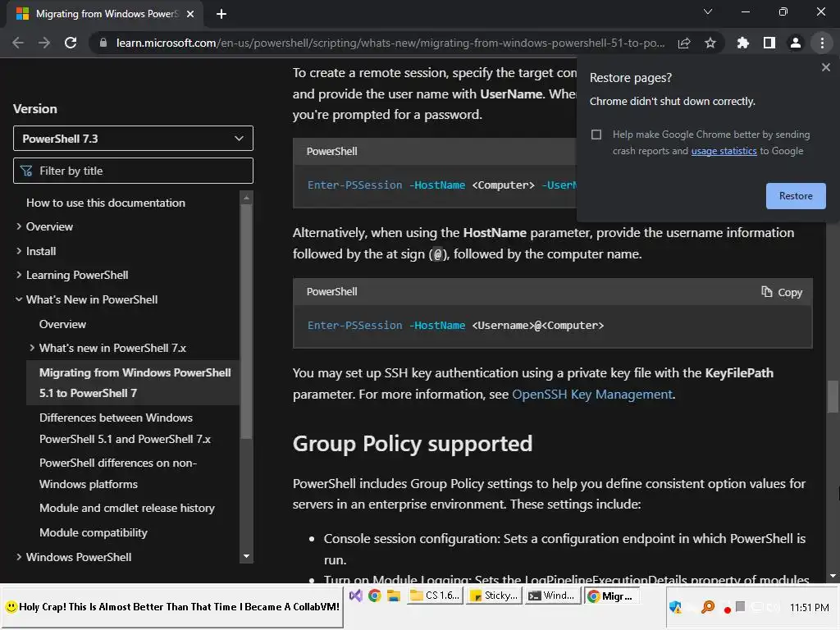The width and height of the screenshot is (840, 630).
Task: Click sidebar scroll up arrow
Action: coord(246,199)
